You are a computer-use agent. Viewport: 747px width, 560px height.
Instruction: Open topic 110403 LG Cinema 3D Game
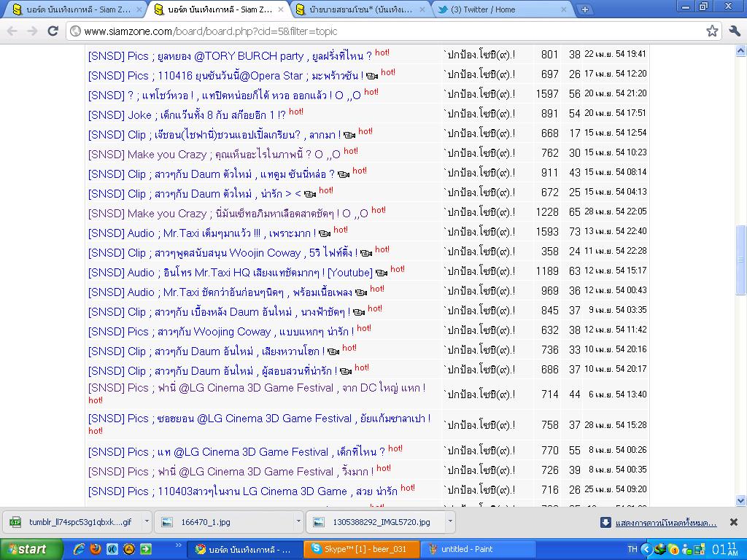[x=242, y=491]
